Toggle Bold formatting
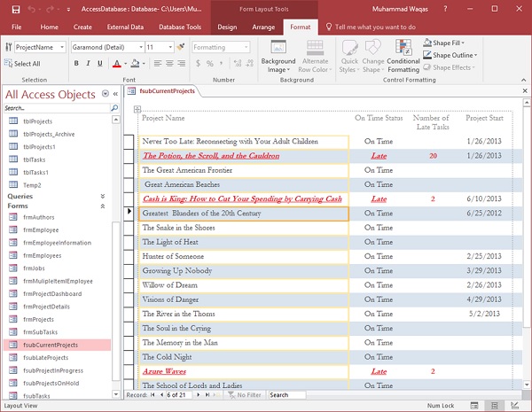Screen dimensions: 532x412 (76, 64)
